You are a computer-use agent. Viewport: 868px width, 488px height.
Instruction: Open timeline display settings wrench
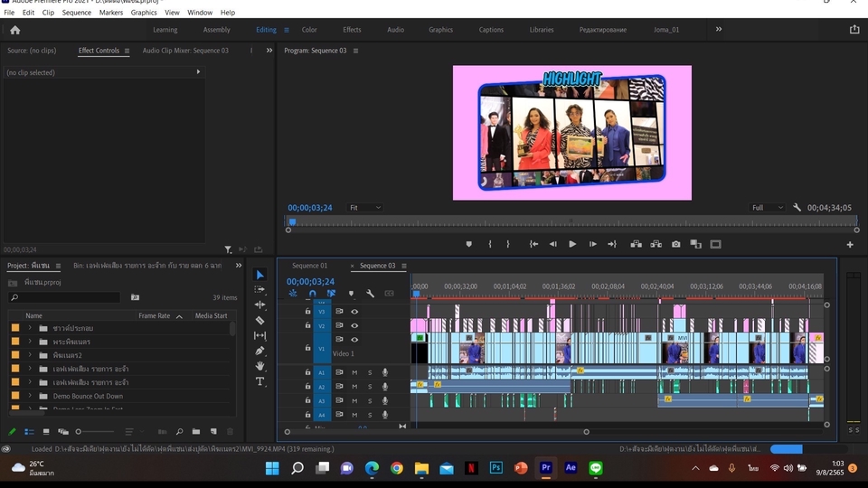click(x=370, y=293)
